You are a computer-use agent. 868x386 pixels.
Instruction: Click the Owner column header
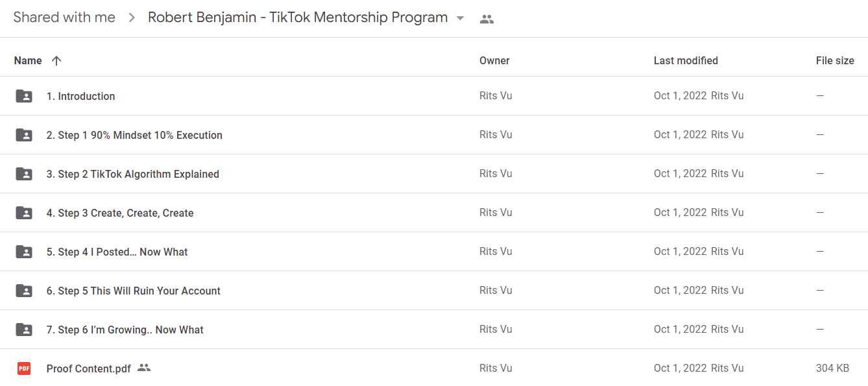click(494, 60)
